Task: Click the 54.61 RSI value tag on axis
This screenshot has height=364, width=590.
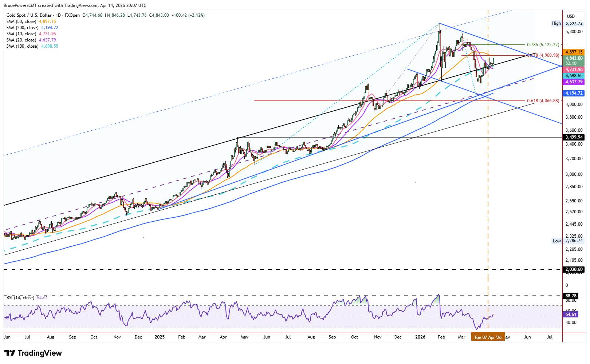Action: coord(571,314)
